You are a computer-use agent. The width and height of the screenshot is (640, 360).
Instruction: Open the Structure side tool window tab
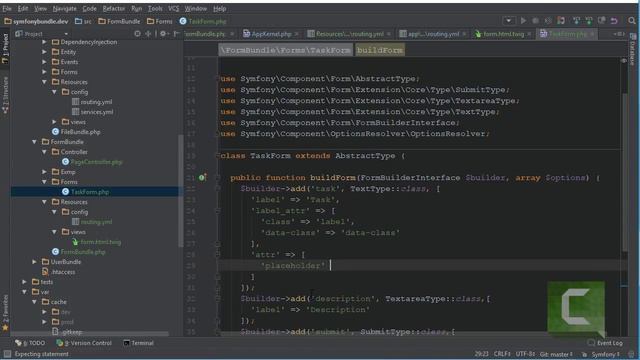tap(5, 95)
